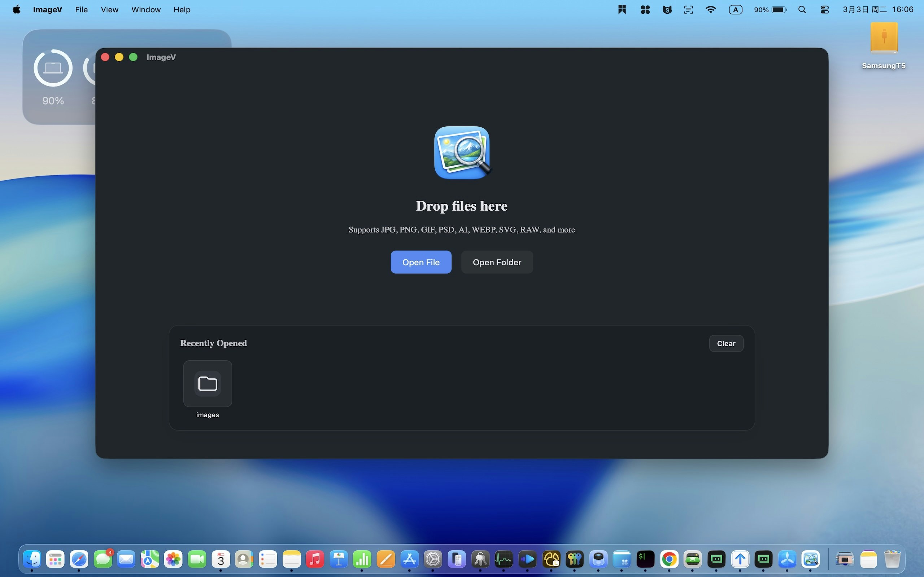Click the Open Folder button

coord(497,262)
